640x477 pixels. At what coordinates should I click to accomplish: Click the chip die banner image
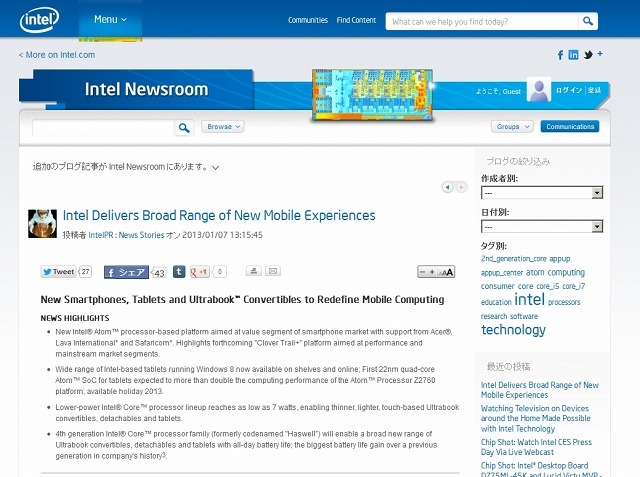372,95
